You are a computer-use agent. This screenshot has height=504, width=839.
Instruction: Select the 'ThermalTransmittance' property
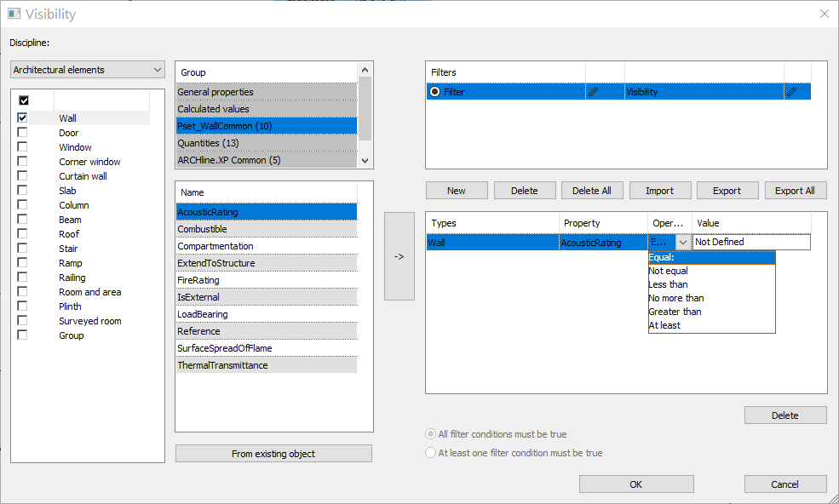pyautogui.click(x=267, y=365)
